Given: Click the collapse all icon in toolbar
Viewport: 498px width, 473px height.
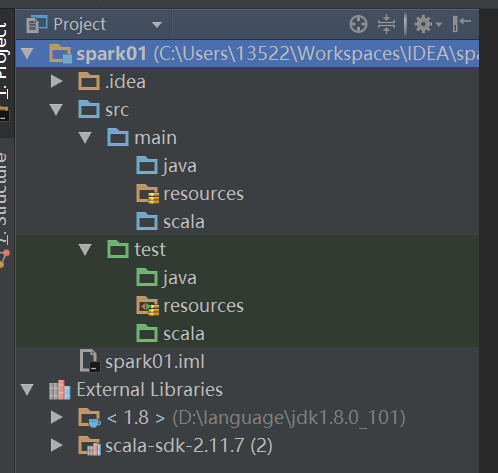Looking at the screenshot, I should [x=386, y=24].
